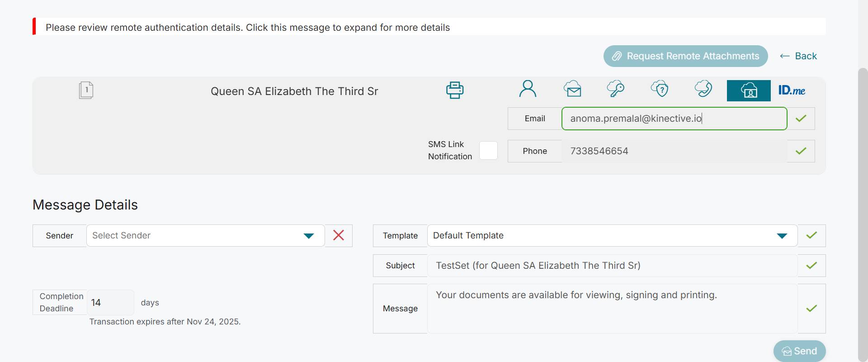Select the cloud phone authentication icon
868x362 pixels.
(x=703, y=89)
